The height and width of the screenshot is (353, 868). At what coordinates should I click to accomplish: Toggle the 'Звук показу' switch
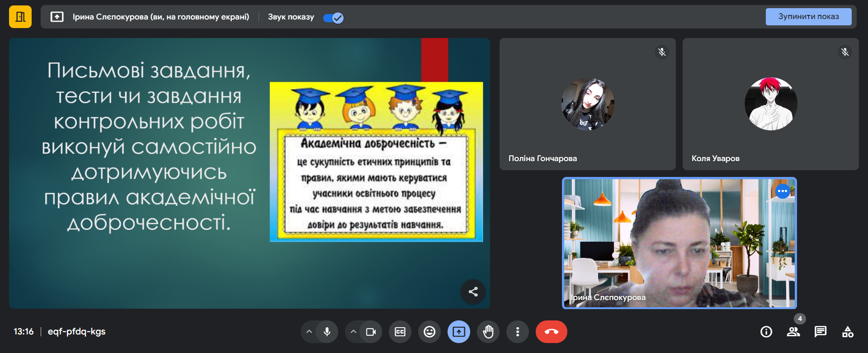tap(334, 18)
